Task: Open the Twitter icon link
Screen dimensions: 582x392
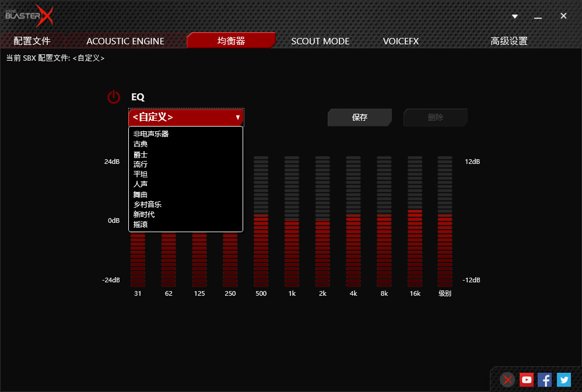Action: coord(563,380)
